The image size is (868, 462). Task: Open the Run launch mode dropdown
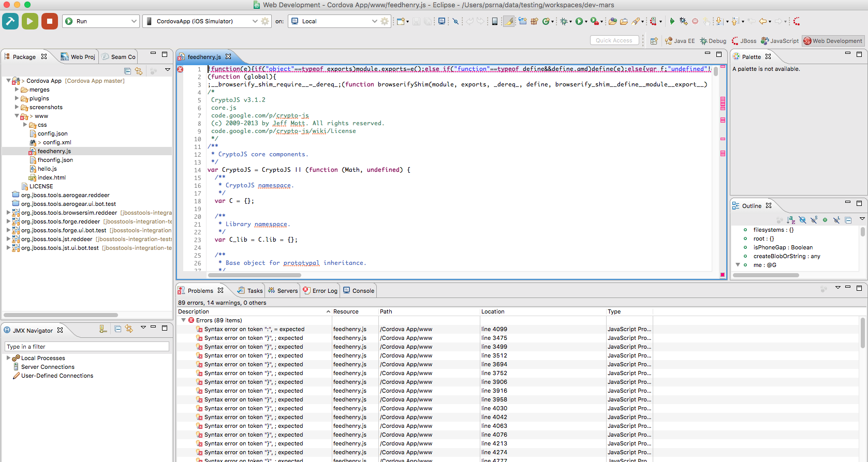coord(134,21)
